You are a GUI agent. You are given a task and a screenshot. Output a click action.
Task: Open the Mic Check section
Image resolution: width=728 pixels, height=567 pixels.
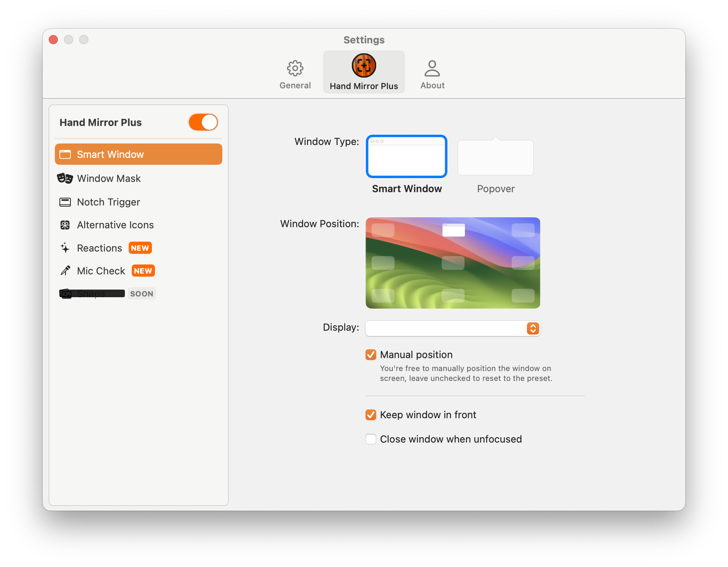139,271
